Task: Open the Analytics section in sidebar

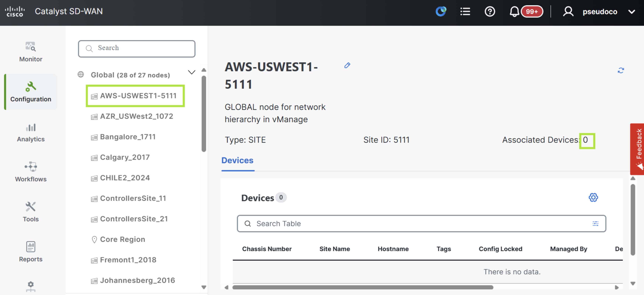Action: click(x=30, y=133)
